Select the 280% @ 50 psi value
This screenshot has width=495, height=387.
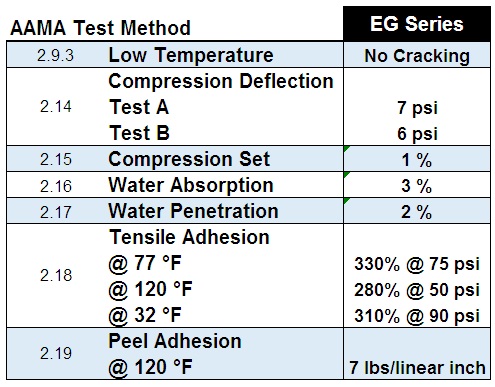(417, 290)
